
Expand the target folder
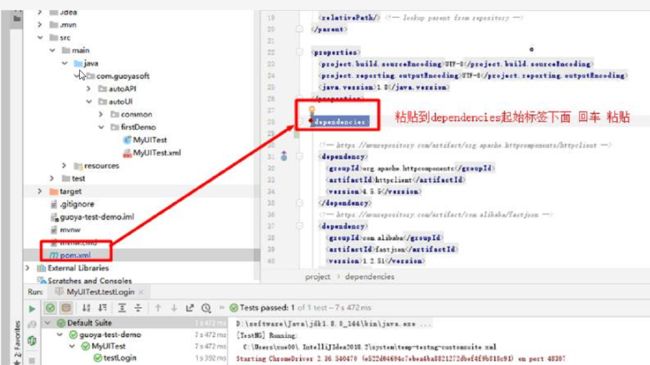pyautogui.click(x=40, y=191)
